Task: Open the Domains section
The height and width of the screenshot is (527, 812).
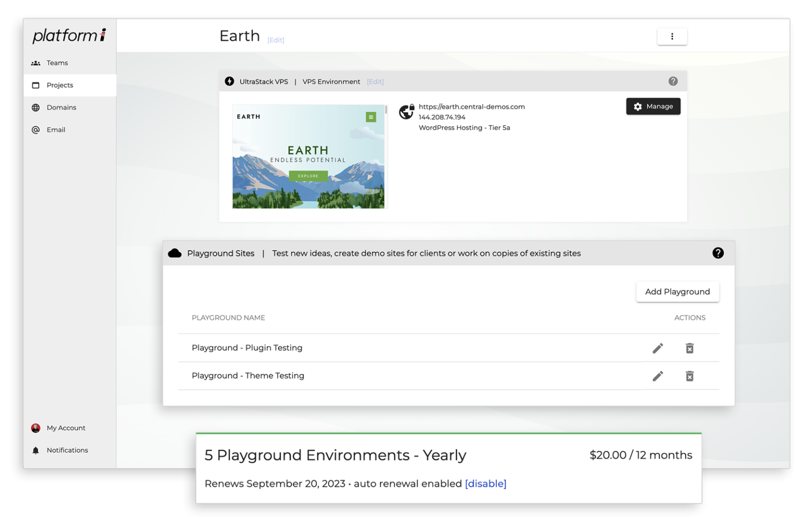Action: pyautogui.click(x=61, y=107)
